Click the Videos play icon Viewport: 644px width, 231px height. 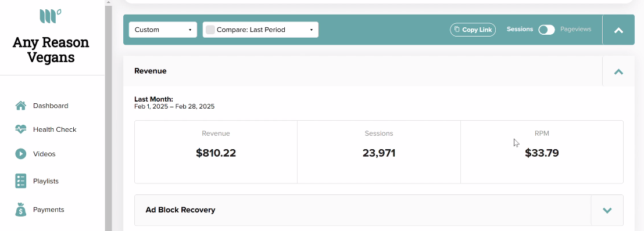click(20, 154)
